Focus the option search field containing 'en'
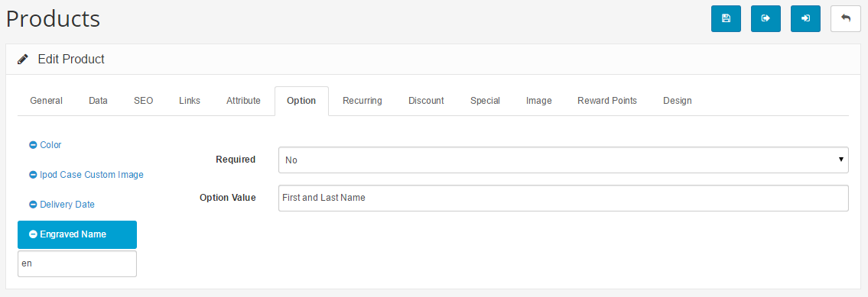This screenshot has width=868, height=297. [77, 264]
